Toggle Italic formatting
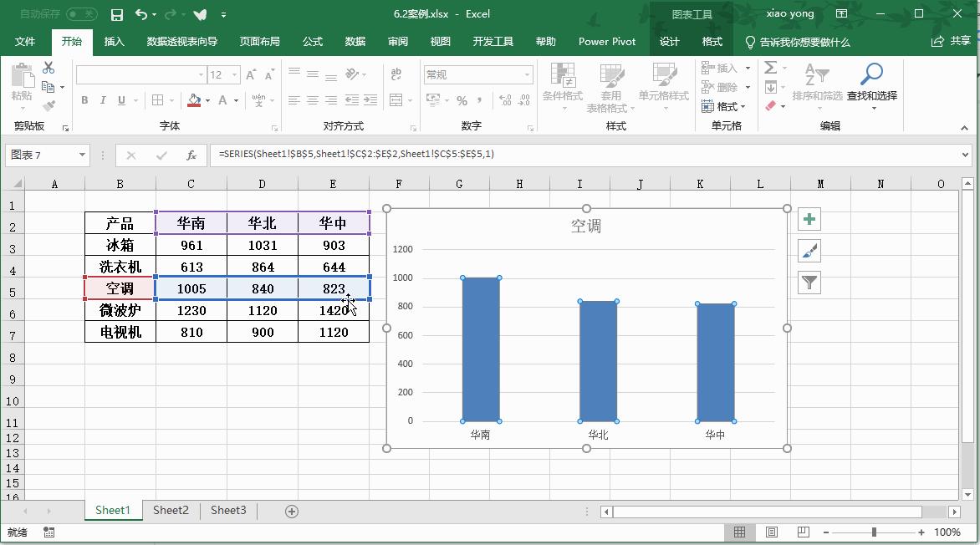The height and width of the screenshot is (545, 980). click(x=103, y=100)
